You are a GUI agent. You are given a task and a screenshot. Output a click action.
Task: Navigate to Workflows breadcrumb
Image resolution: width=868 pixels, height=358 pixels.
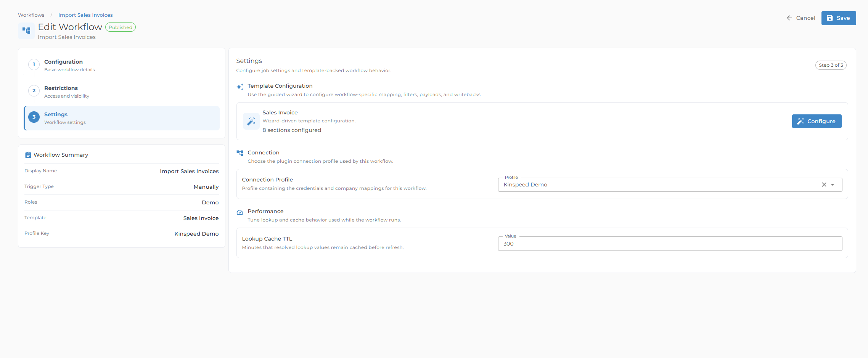31,15
